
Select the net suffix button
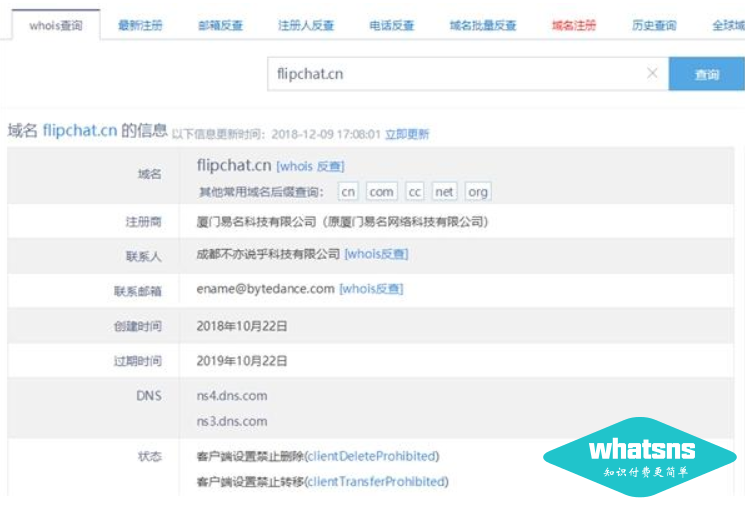point(444,191)
